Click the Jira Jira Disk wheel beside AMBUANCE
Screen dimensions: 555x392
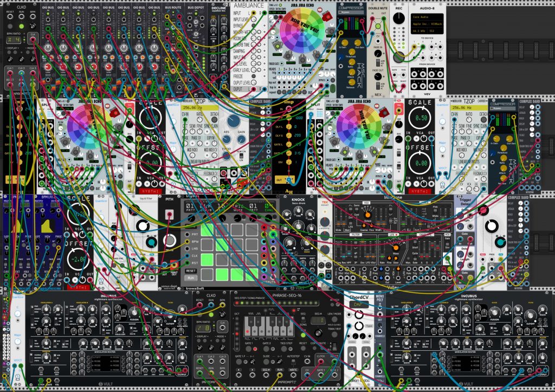[302, 31]
